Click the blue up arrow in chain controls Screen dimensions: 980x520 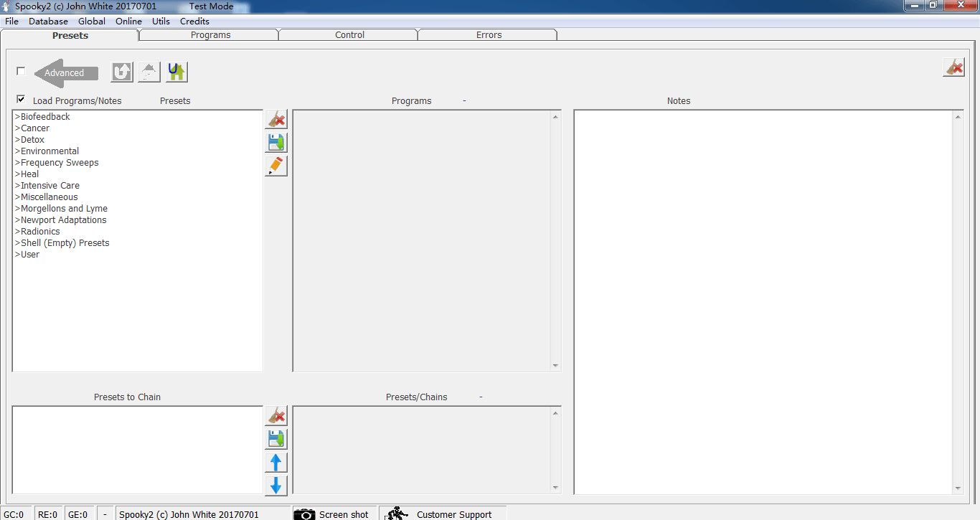pyautogui.click(x=275, y=463)
